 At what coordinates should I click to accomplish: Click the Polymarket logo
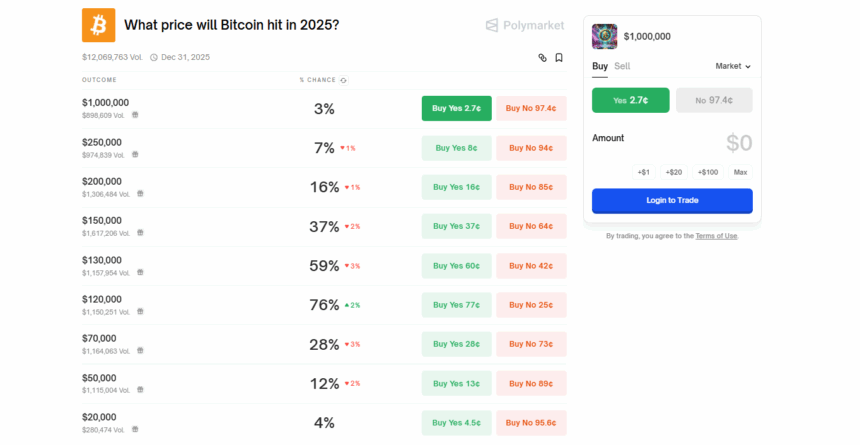(x=524, y=25)
